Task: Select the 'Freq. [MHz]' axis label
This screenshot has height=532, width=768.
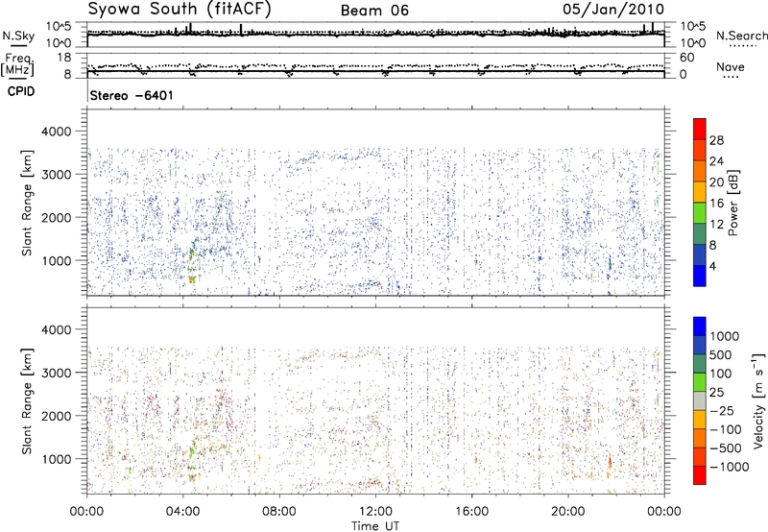Action: pyautogui.click(x=17, y=64)
